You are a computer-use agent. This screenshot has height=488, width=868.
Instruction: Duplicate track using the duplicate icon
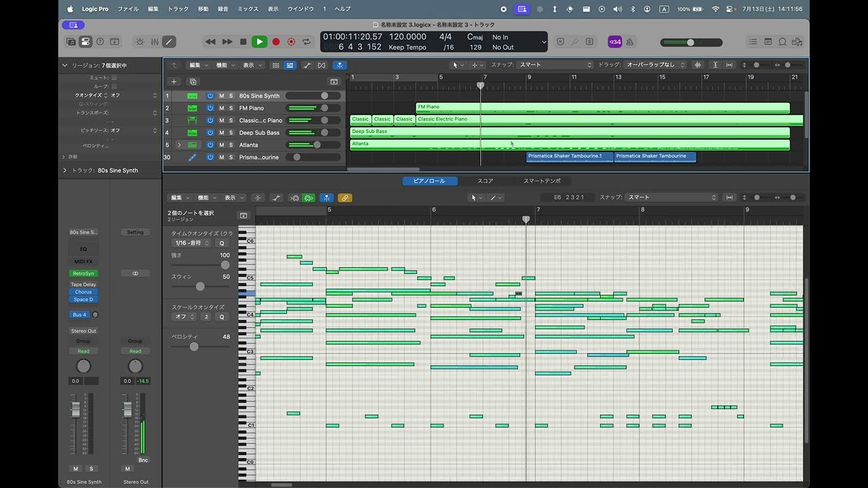click(193, 81)
